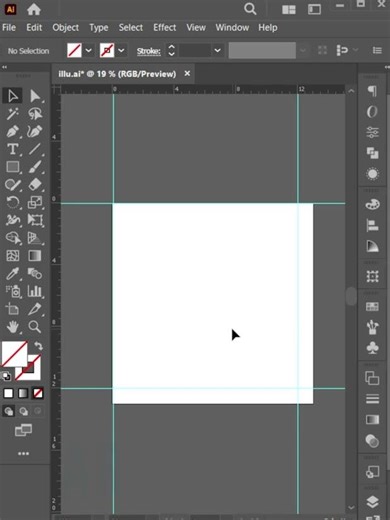Enable Draw Behind mode
Viewport: 390px width, 520px height.
(23, 411)
